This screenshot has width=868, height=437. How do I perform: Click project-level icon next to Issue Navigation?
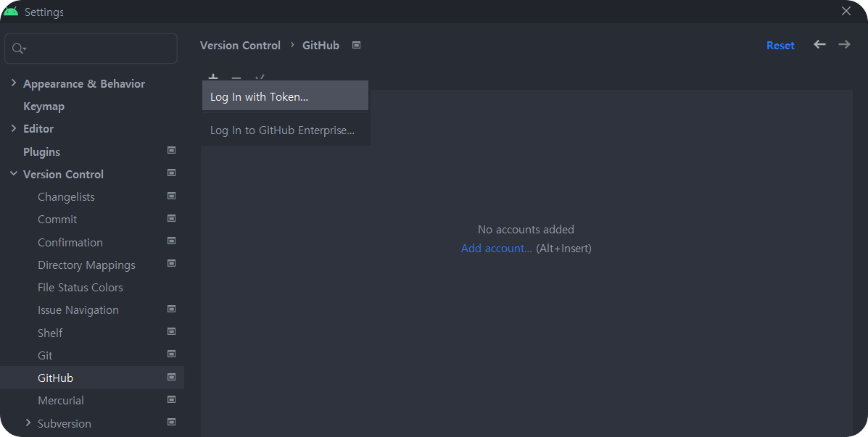click(172, 309)
